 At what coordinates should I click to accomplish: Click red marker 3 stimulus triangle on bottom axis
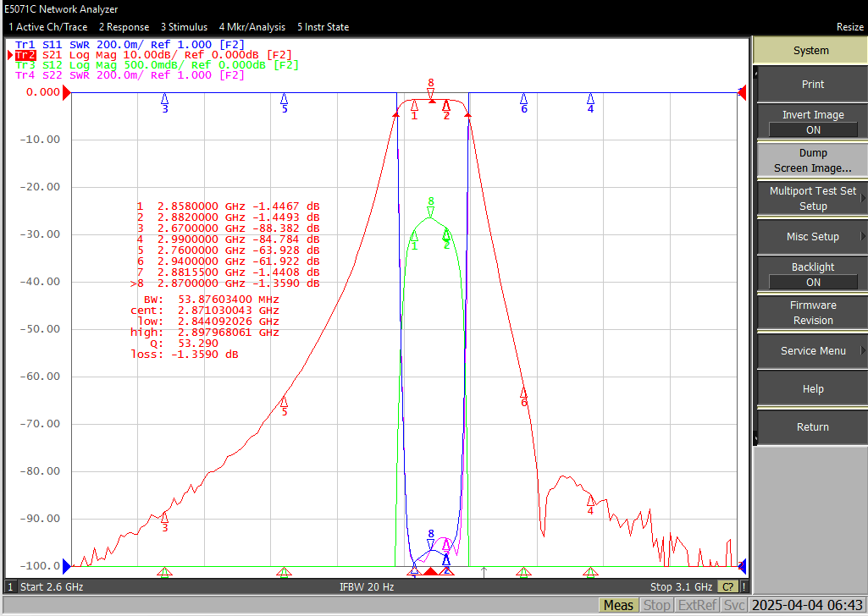164,572
